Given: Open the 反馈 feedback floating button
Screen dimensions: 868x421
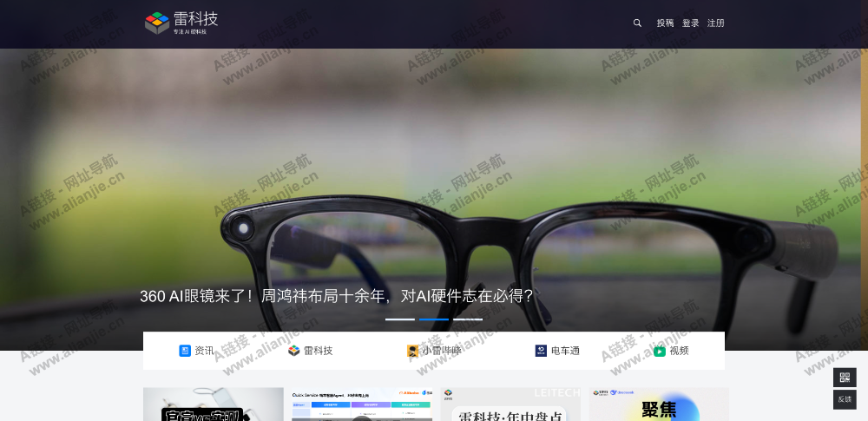Looking at the screenshot, I should [845, 399].
